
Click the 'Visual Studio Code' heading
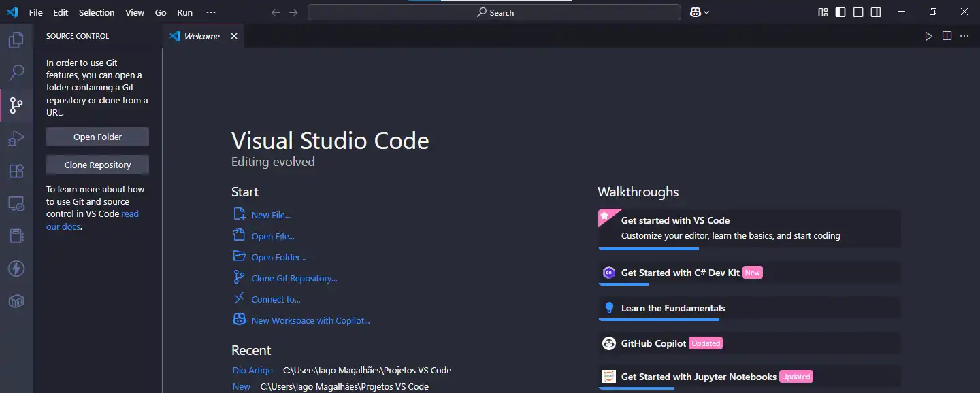coord(330,141)
